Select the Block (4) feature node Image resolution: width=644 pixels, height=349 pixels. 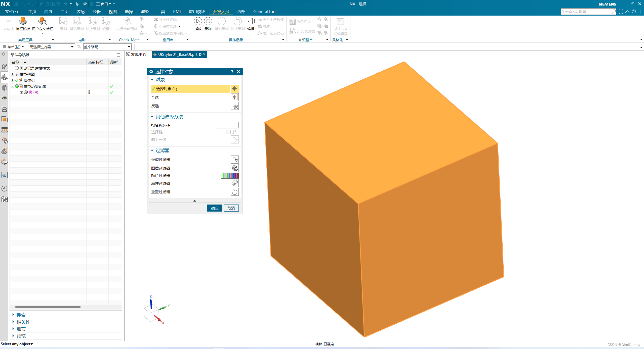[33, 92]
